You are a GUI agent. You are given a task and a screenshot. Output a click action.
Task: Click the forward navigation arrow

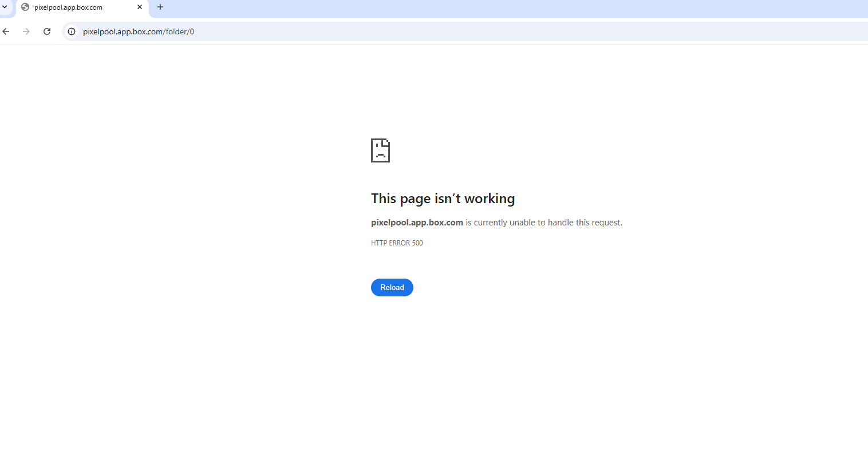tap(26, 31)
